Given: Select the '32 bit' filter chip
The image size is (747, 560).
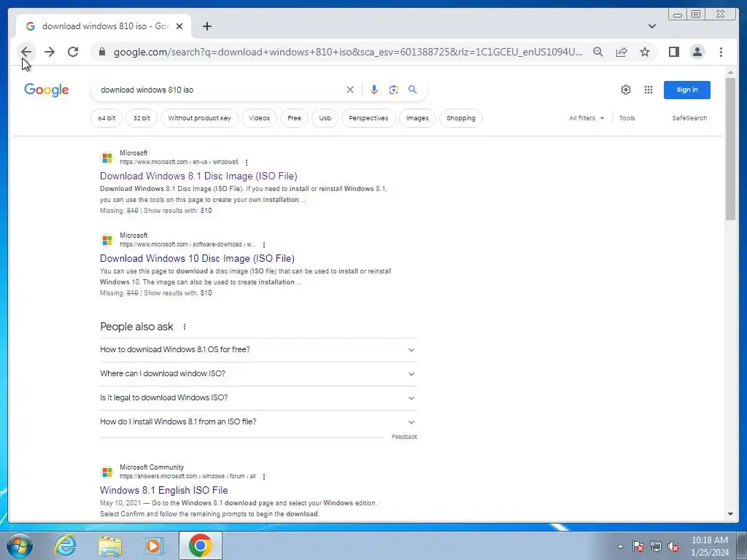Looking at the screenshot, I should pos(142,118).
